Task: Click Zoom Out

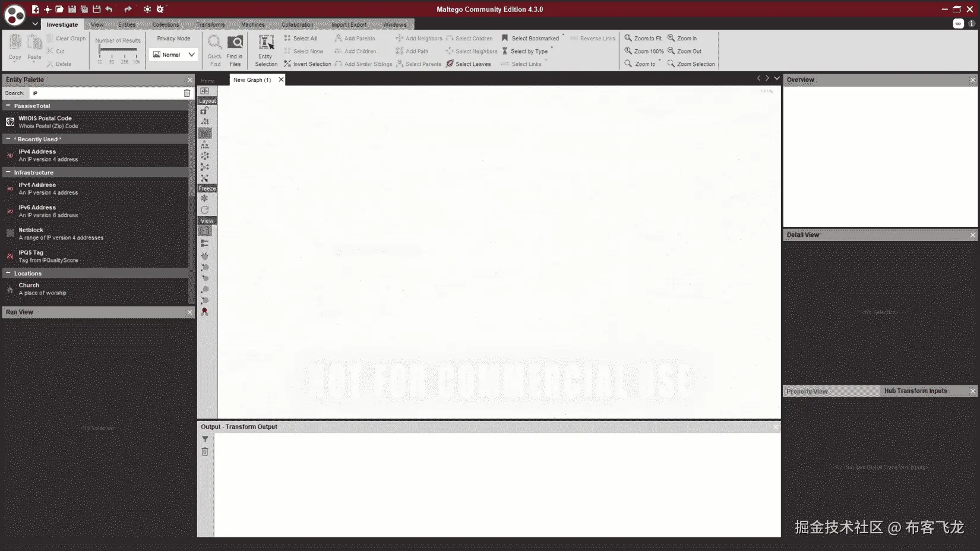Action: 684,51
